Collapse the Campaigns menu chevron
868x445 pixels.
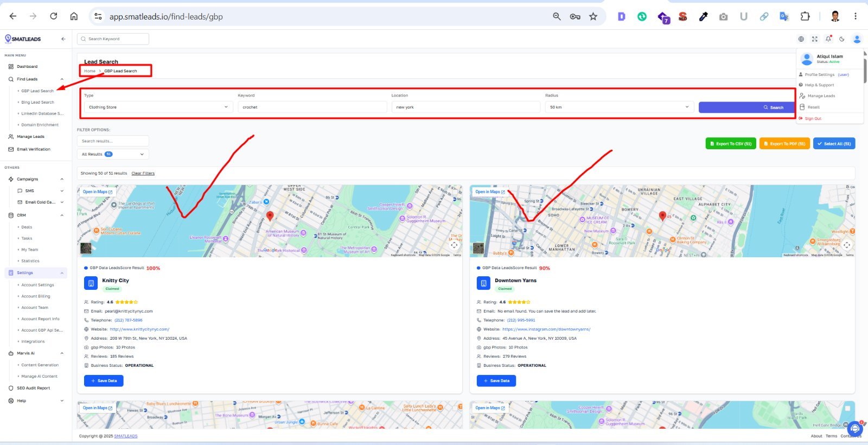tap(62, 179)
